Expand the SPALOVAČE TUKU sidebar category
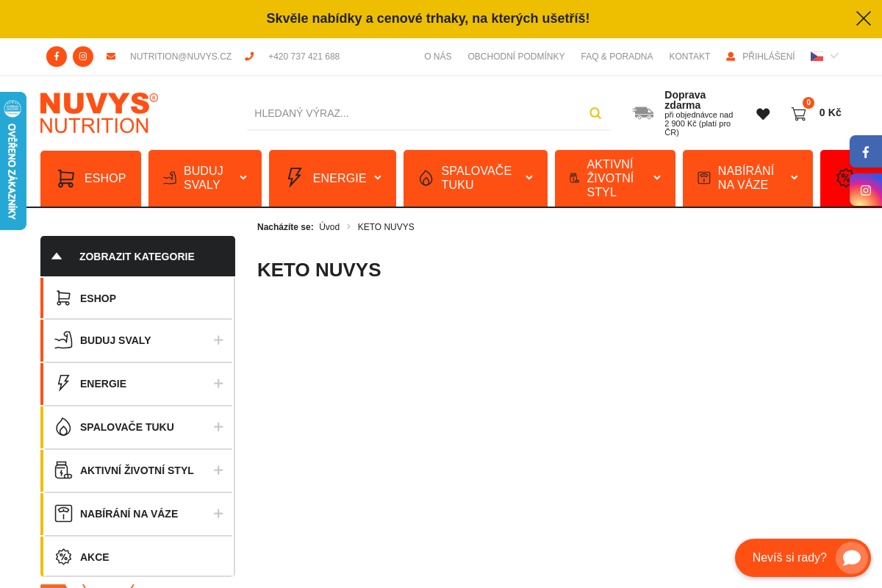 [218, 427]
